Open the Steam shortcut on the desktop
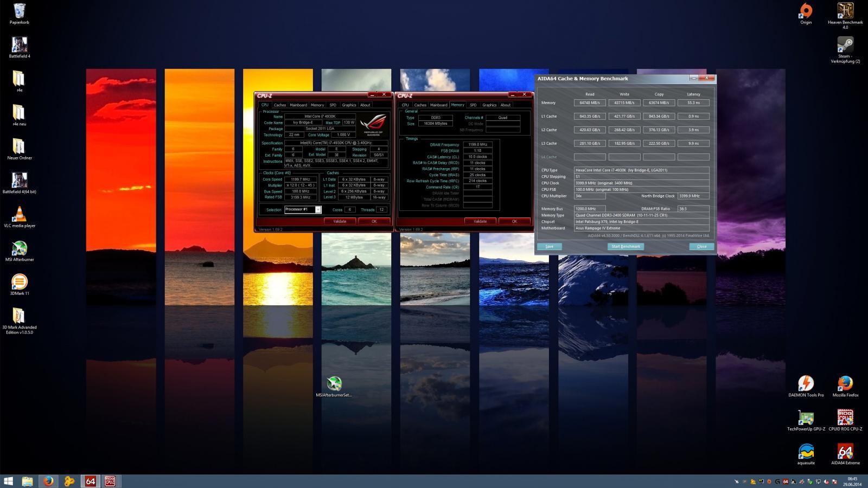Viewport: 868px width, 488px height. coord(845,50)
